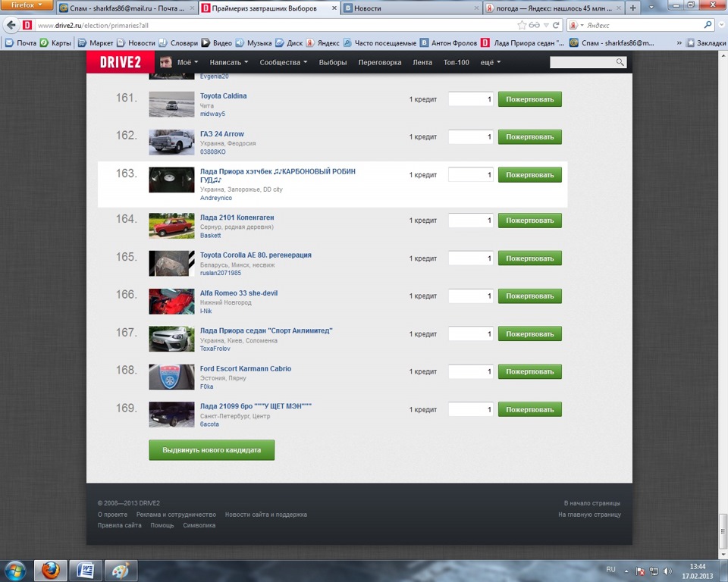Open Карты bookmark
The width and height of the screenshot is (728, 582).
(56, 42)
